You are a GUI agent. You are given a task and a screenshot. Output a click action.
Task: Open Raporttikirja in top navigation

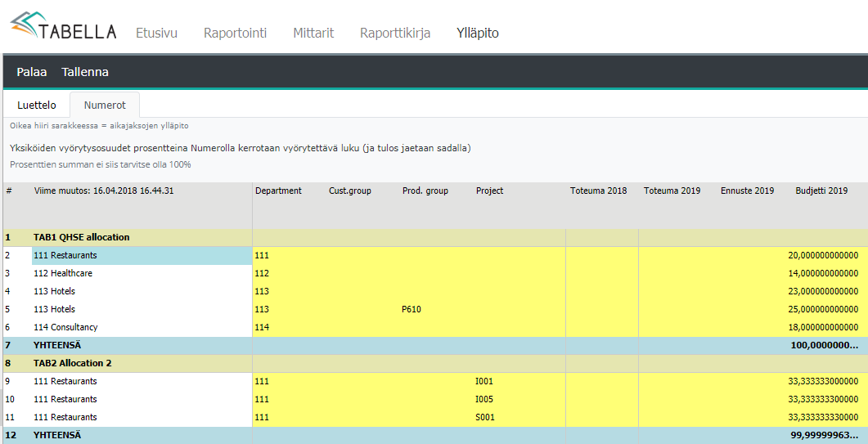coord(395,34)
